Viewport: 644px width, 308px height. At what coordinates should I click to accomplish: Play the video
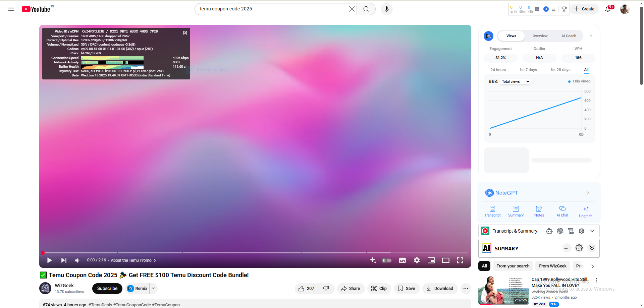click(49, 260)
